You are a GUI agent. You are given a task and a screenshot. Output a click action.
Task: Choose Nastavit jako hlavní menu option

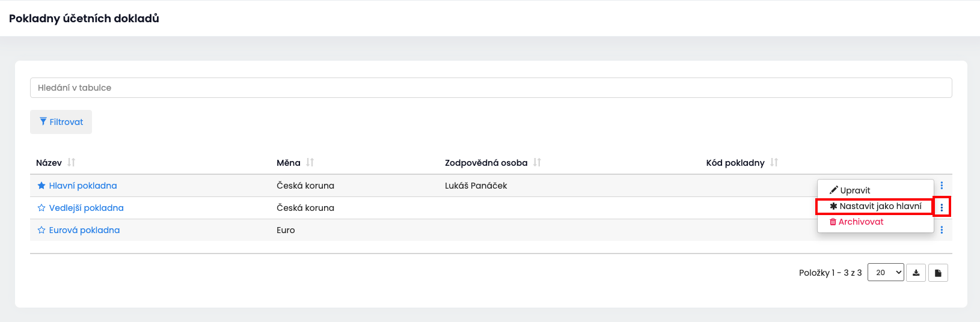(x=875, y=206)
